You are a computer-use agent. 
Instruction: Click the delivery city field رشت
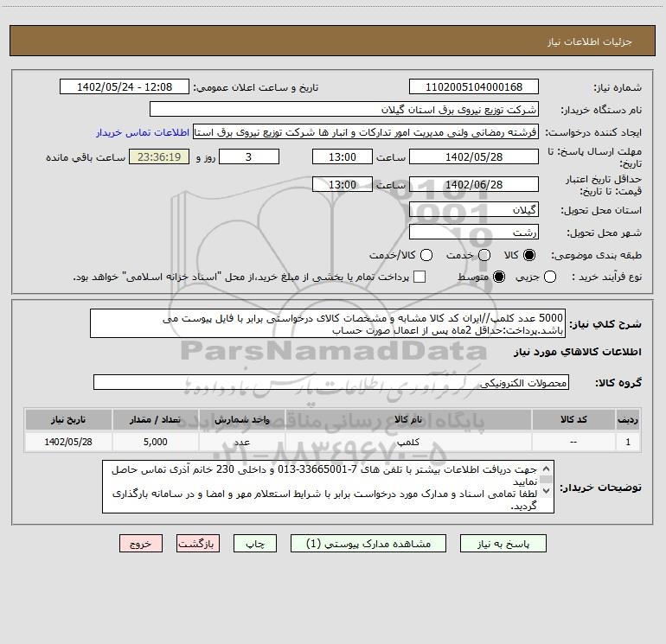[474, 232]
